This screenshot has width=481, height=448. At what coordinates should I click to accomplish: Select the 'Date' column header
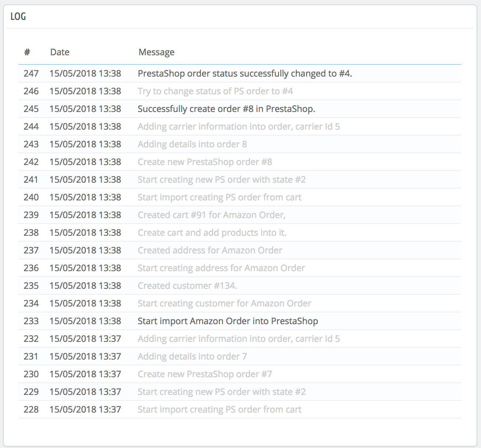[60, 52]
